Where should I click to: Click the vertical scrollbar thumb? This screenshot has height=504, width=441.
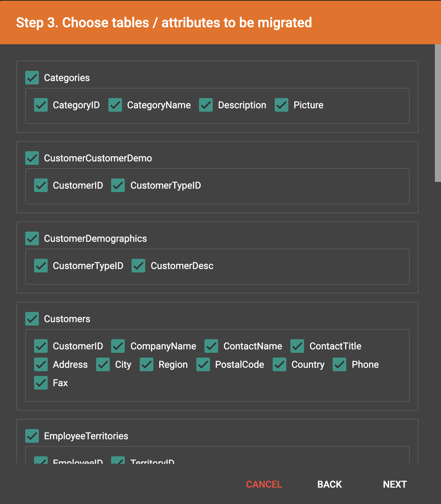[x=438, y=113]
